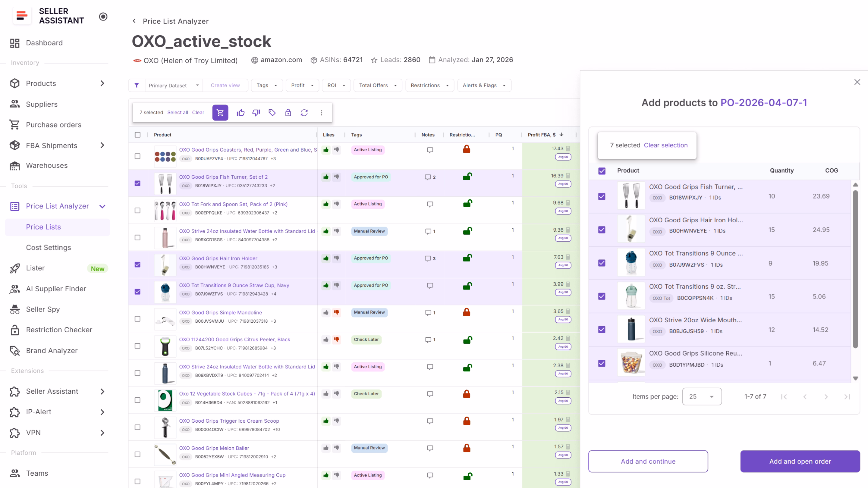Click the filter funnel icon
868x488 pixels.
pos(137,85)
